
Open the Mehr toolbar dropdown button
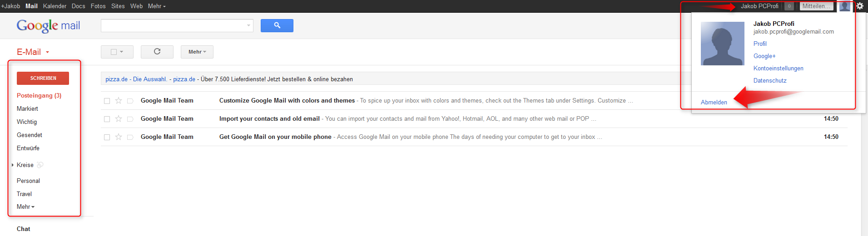(197, 52)
